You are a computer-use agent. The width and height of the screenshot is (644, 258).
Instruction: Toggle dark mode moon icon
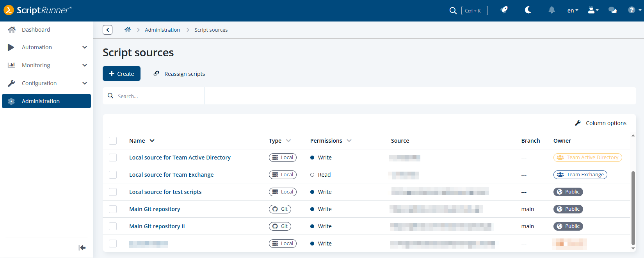(528, 10)
